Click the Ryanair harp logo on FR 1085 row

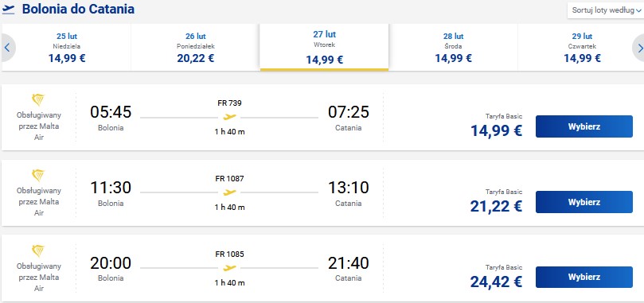[37, 251]
